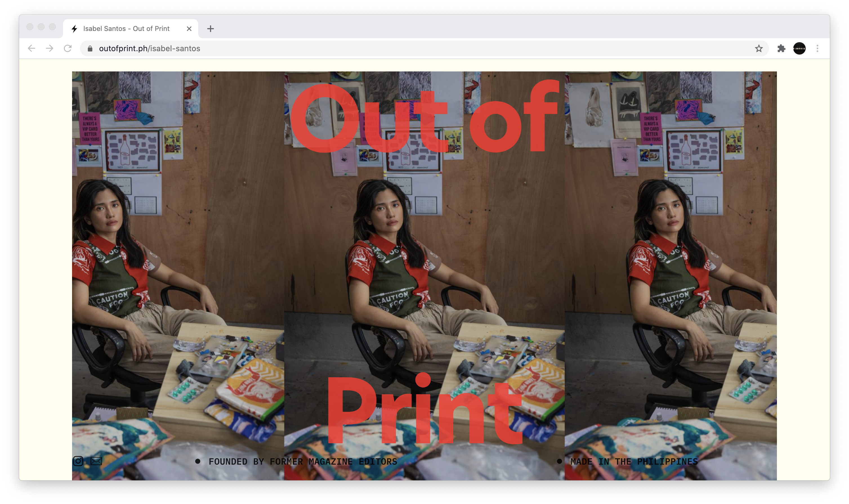
Task: Click the browser forward arrow
Action: tap(50, 49)
